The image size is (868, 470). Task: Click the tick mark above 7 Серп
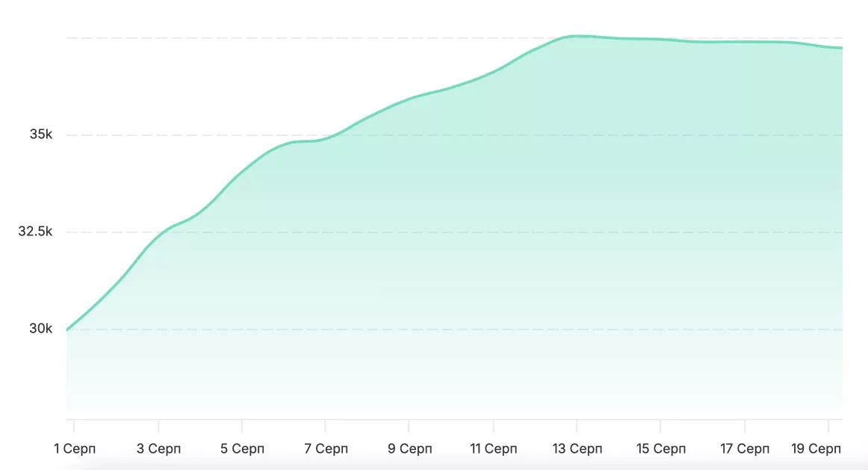326,426
